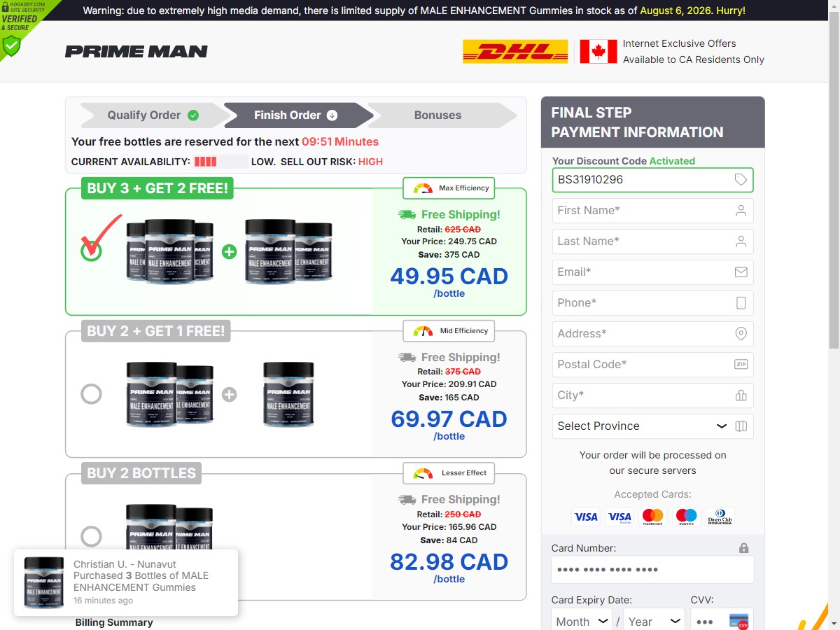Click the envelope icon in Email field
Screen dimensions: 840x630
click(x=741, y=272)
